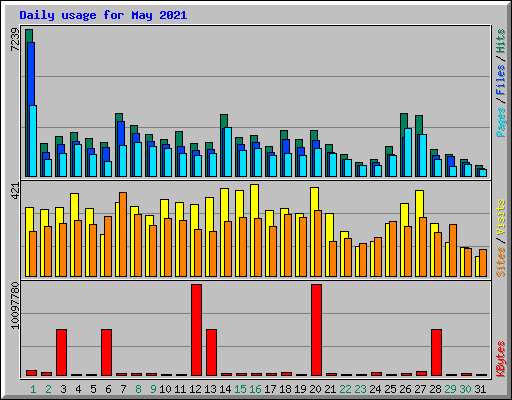Click day label 18 on the axis
This screenshot has height=400, width=512.
point(285,389)
